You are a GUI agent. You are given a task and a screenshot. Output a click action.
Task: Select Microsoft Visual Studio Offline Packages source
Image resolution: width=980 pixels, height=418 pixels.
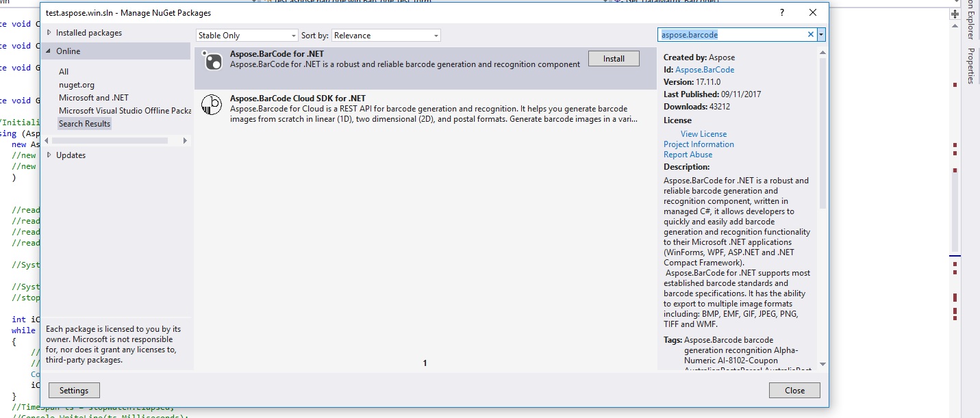click(124, 110)
